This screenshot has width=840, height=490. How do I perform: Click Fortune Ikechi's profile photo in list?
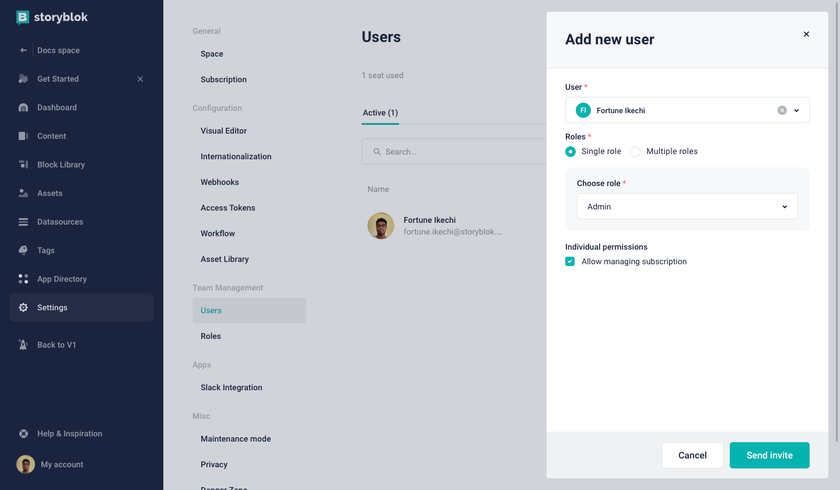coord(380,225)
